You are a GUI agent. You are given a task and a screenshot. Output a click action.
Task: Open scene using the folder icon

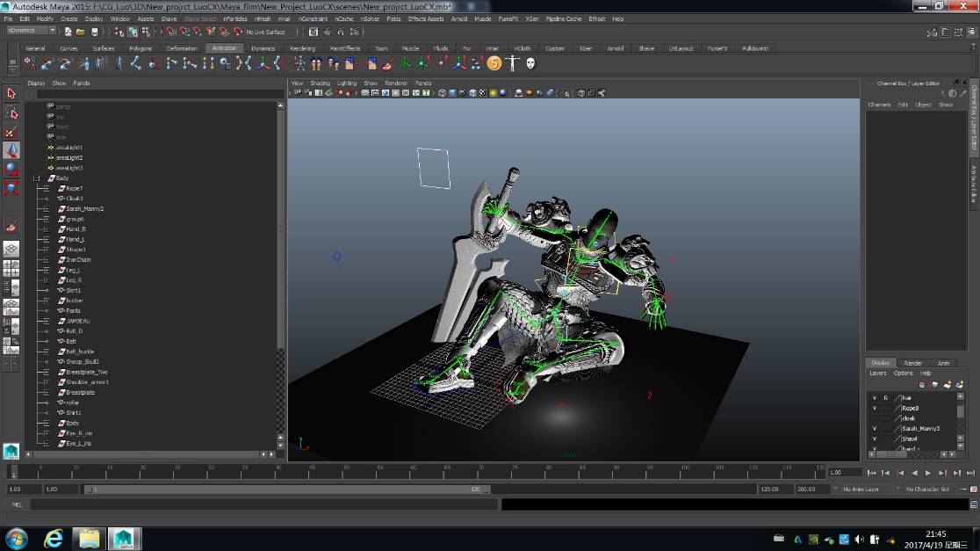click(80, 32)
